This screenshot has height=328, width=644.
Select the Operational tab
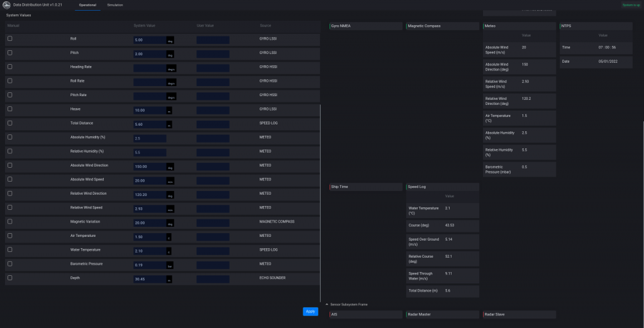tap(87, 5)
